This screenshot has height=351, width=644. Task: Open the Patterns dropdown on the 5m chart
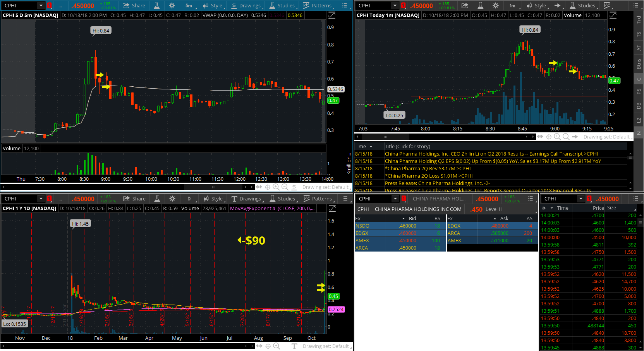tap(318, 5)
